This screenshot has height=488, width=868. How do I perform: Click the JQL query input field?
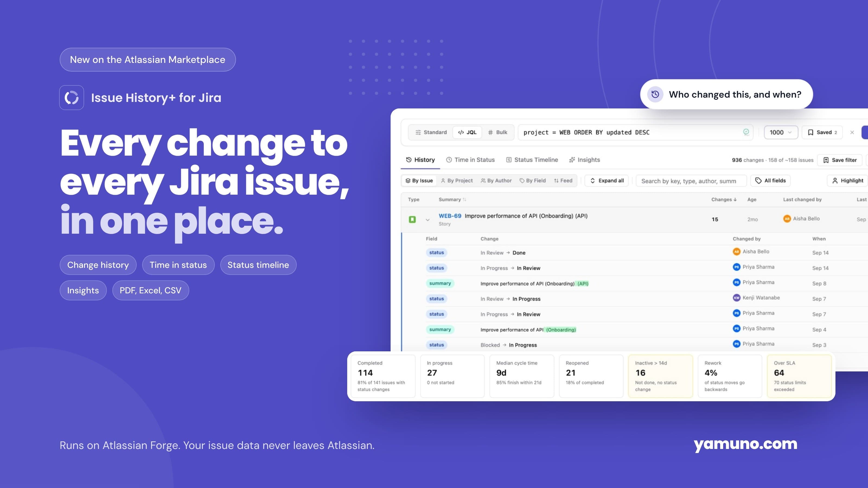(x=636, y=132)
